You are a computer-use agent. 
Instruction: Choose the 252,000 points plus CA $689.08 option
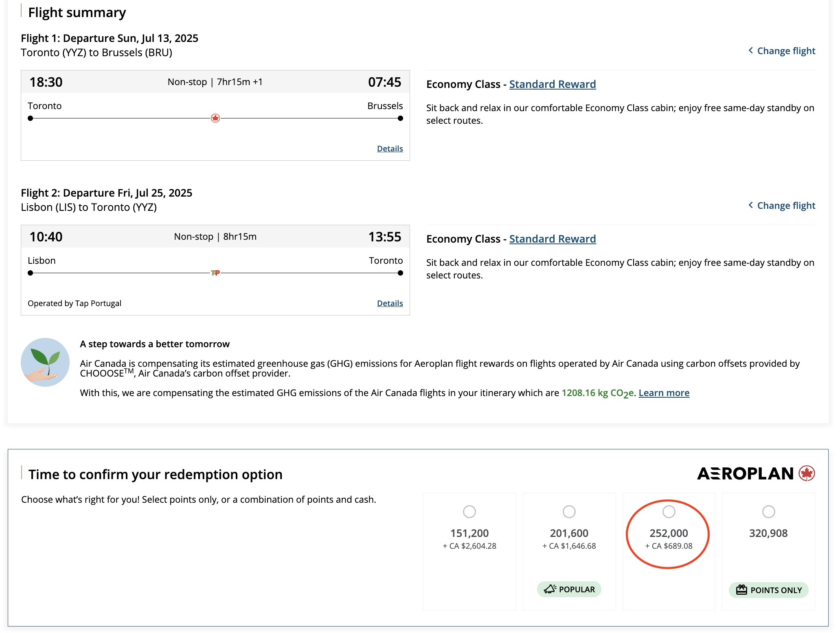coord(669,512)
